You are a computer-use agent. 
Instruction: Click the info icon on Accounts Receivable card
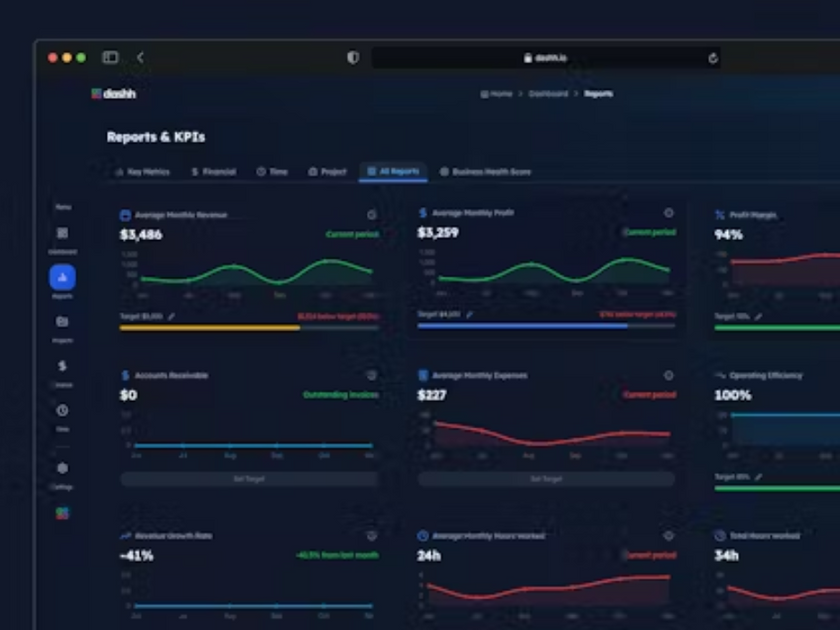372,375
